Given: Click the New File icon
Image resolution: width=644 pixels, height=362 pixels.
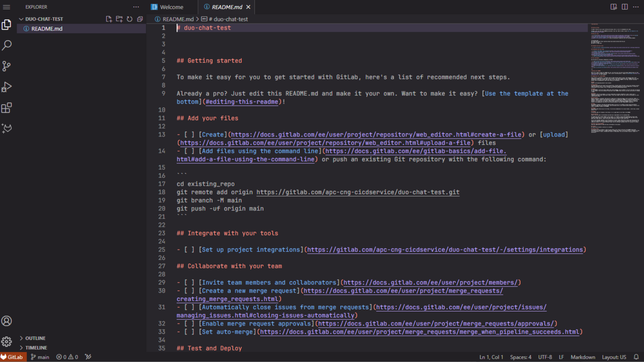Looking at the screenshot, I should point(109,19).
